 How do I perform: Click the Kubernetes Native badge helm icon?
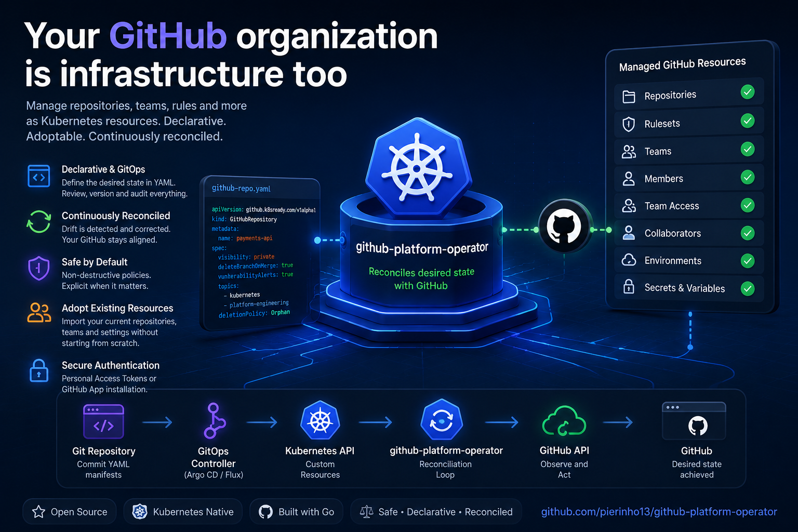click(x=139, y=512)
